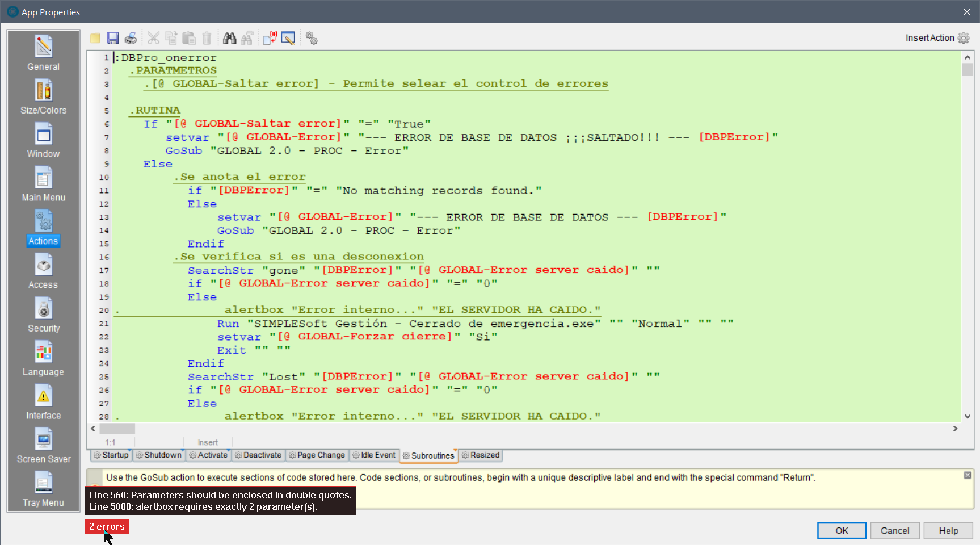Open the Access section
This screenshot has height=545, width=980.
click(44, 272)
